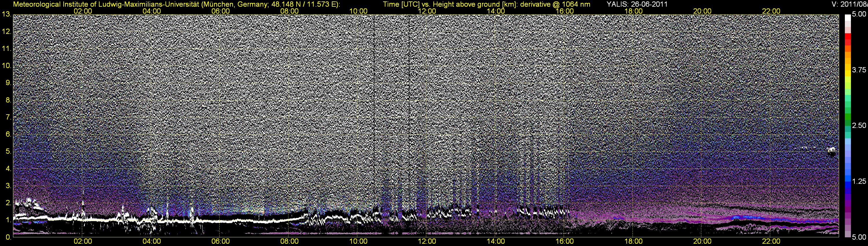Click the 0 km height axis label
This screenshot has height=246, width=868.
[8, 237]
